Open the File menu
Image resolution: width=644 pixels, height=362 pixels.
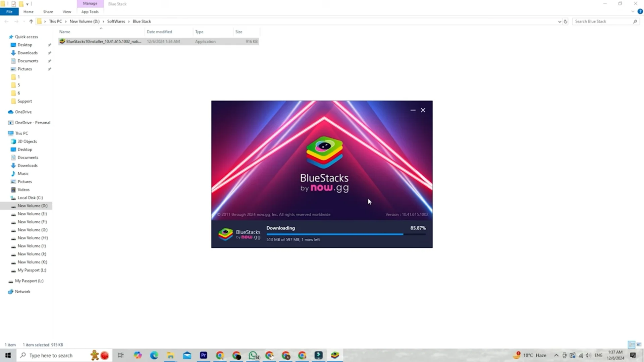coord(9,12)
